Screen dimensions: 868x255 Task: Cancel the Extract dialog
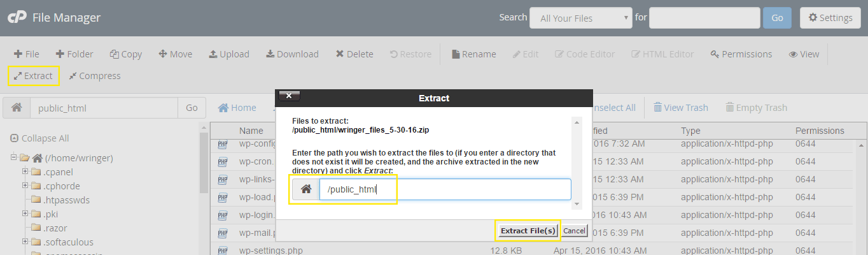[x=574, y=230]
